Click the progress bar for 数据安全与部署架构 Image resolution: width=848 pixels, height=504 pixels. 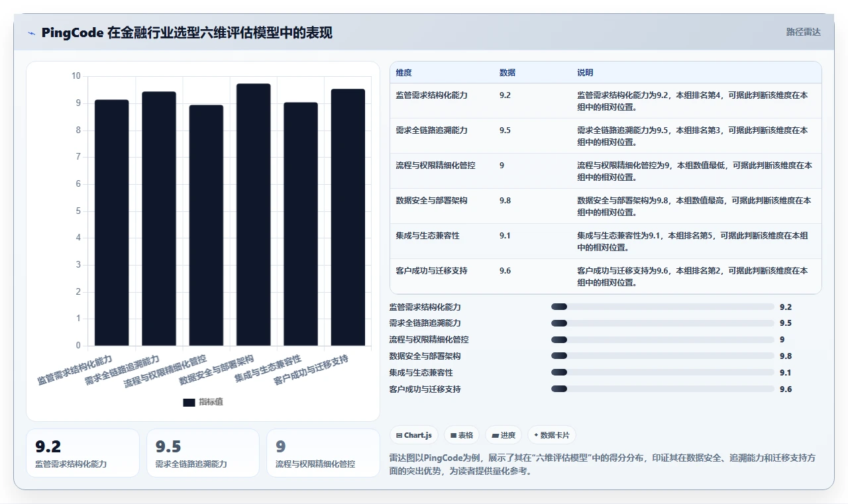tap(662, 356)
